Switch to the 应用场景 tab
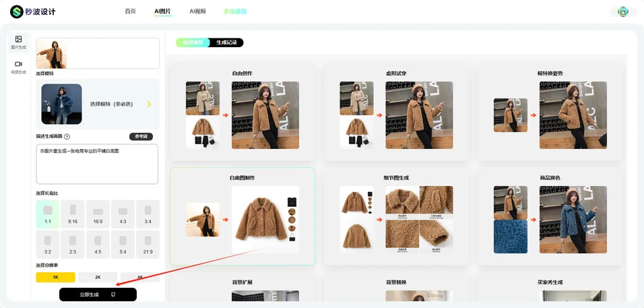 [x=193, y=42]
